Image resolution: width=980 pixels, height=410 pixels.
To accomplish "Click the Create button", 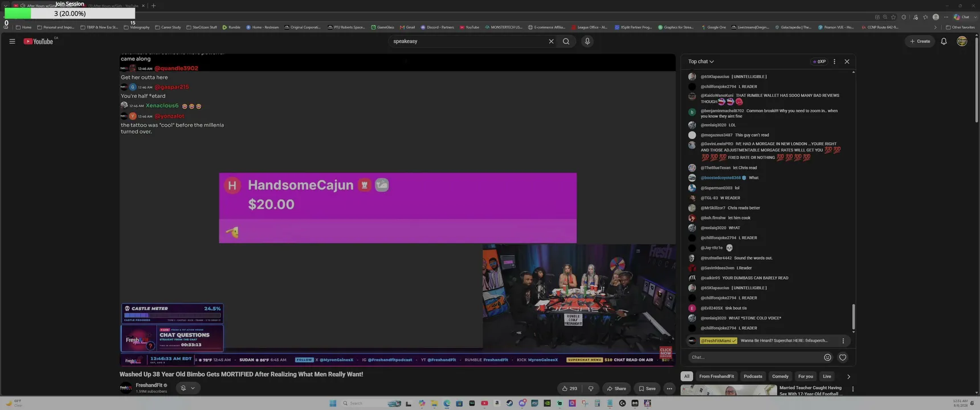I will pos(920,41).
